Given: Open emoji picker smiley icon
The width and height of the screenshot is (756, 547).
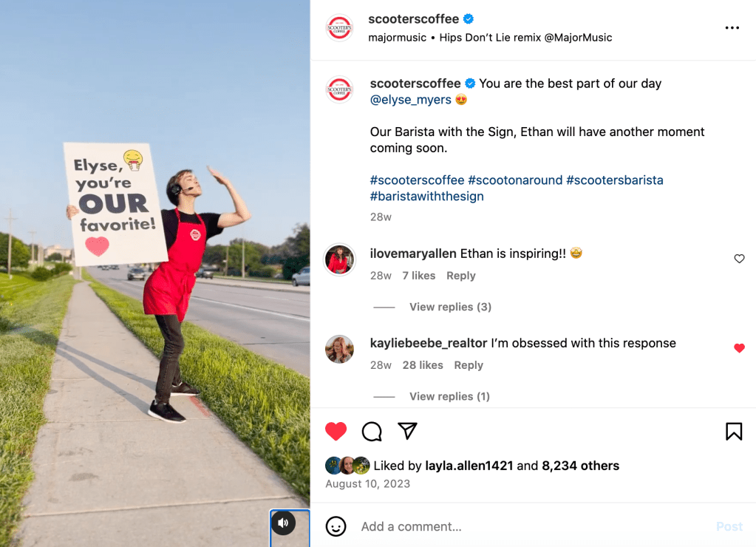Looking at the screenshot, I should (x=336, y=526).
